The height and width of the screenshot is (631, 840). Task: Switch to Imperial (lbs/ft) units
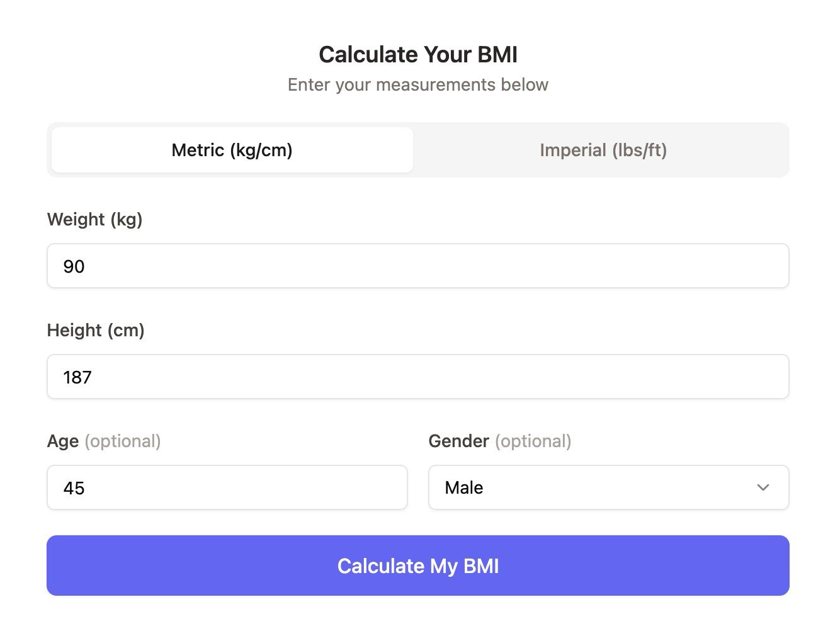click(x=603, y=150)
